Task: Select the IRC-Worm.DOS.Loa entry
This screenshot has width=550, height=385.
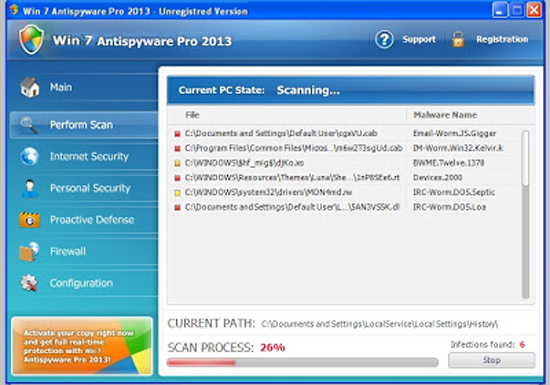Action: click(x=449, y=207)
